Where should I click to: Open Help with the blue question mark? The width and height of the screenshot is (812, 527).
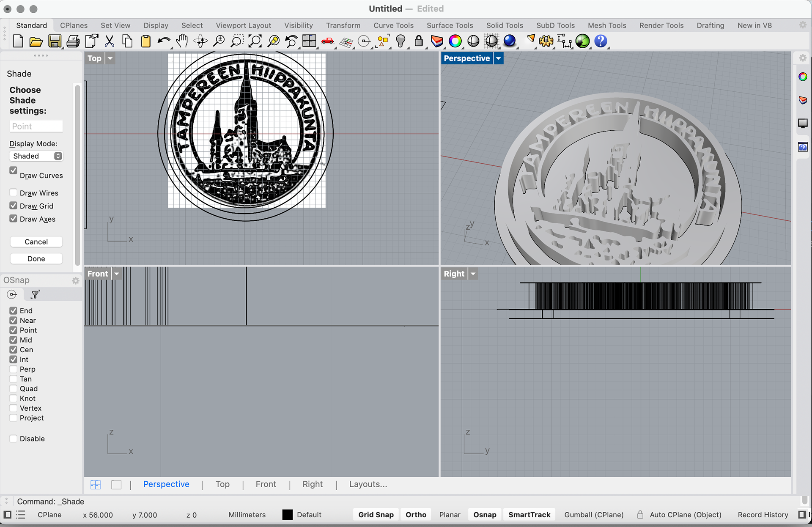pos(601,41)
